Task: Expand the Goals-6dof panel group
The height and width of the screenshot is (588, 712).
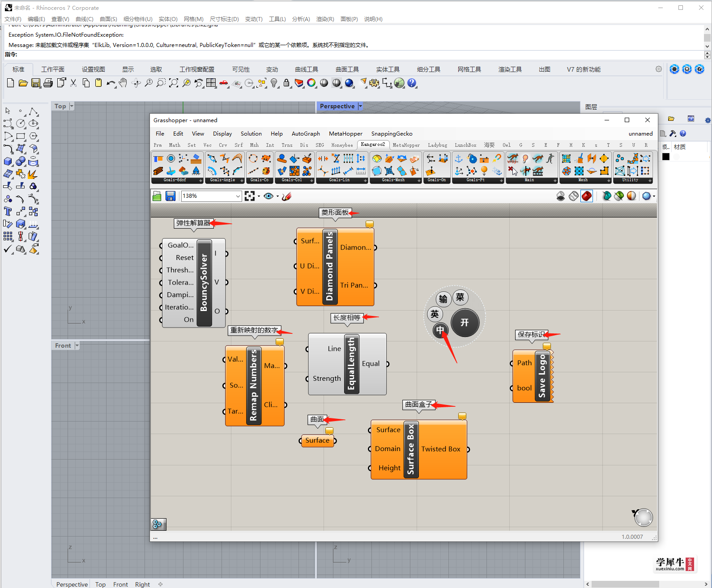Action: tap(200, 180)
